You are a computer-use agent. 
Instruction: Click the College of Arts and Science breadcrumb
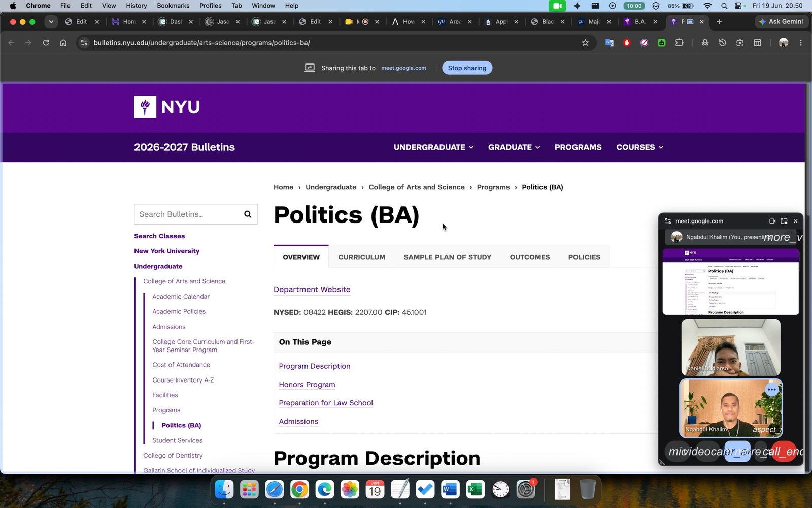[417, 187]
